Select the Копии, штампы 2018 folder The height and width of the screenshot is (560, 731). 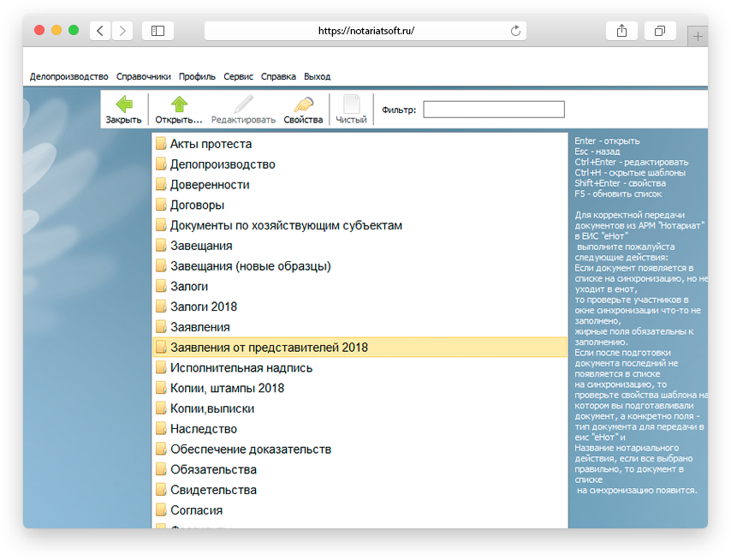click(x=228, y=388)
